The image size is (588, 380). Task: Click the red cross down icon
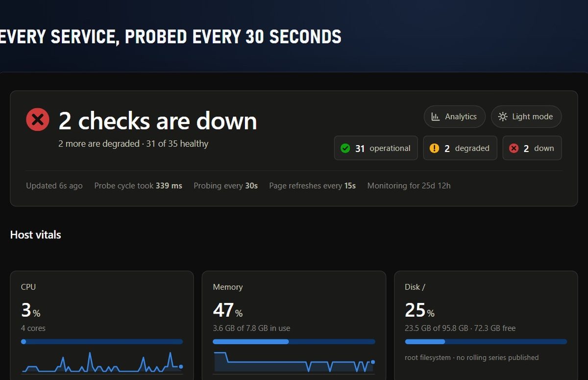(x=514, y=148)
